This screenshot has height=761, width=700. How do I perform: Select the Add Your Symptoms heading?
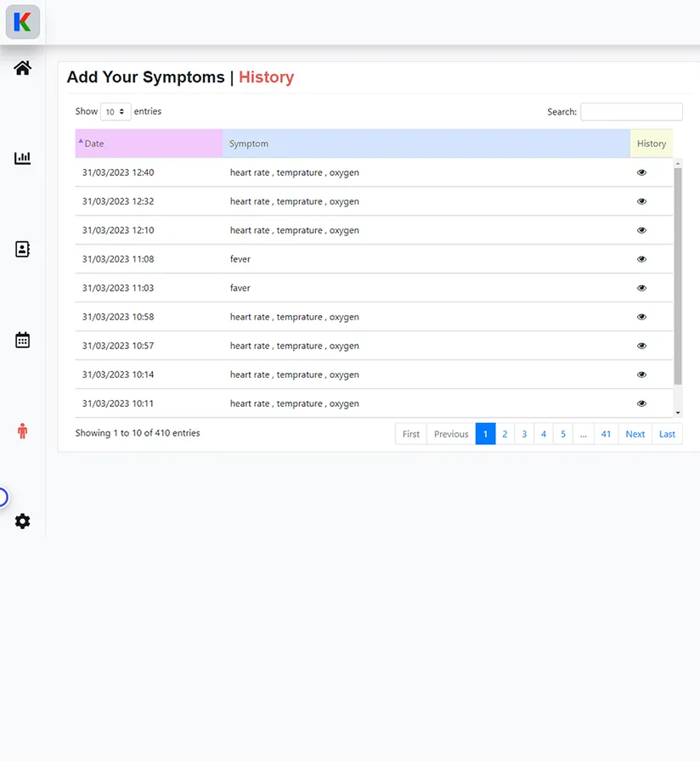[145, 77]
